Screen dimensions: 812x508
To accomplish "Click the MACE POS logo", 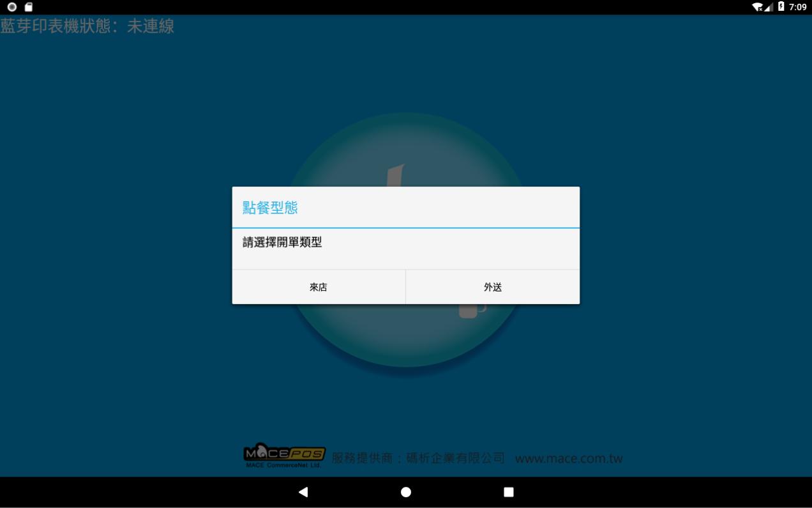I will tap(285, 456).
